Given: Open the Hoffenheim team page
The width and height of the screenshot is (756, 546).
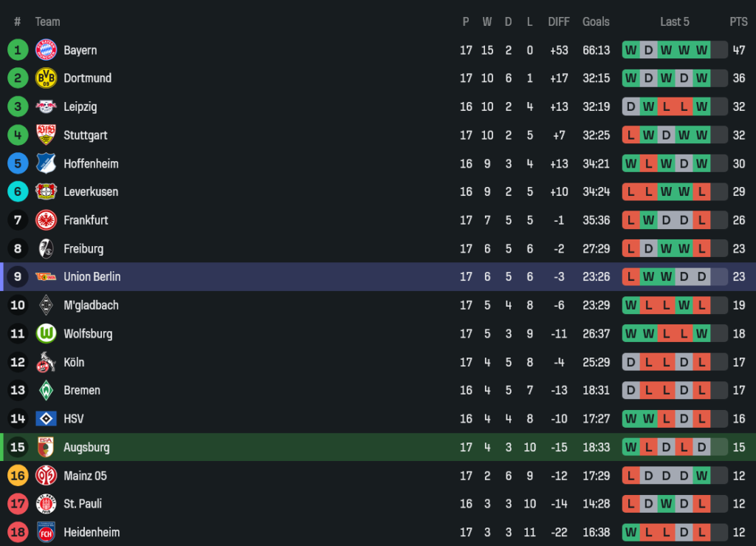Looking at the screenshot, I should point(91,164).
